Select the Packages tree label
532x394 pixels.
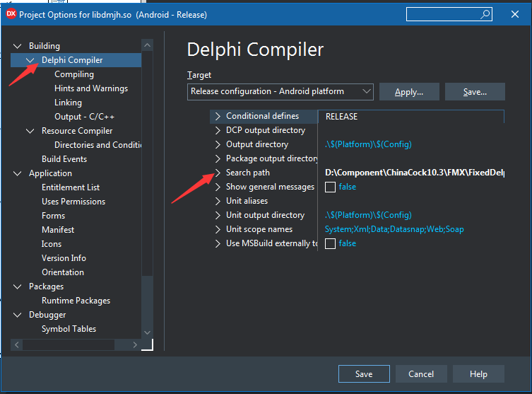point(46,286)
